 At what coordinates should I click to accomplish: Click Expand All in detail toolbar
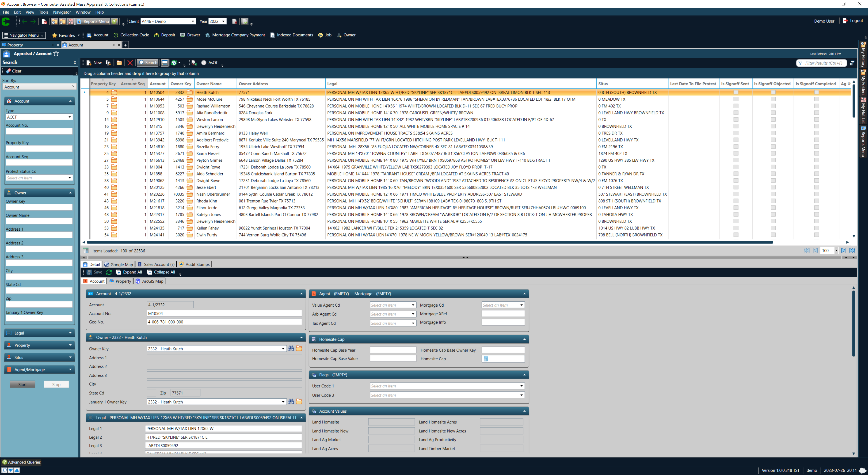coord(129,272)
